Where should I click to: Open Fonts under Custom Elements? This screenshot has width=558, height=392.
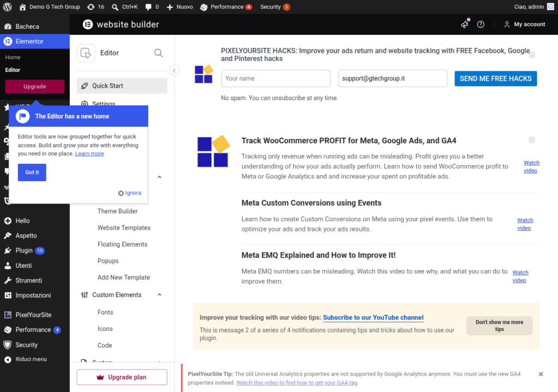coord(105,313)
